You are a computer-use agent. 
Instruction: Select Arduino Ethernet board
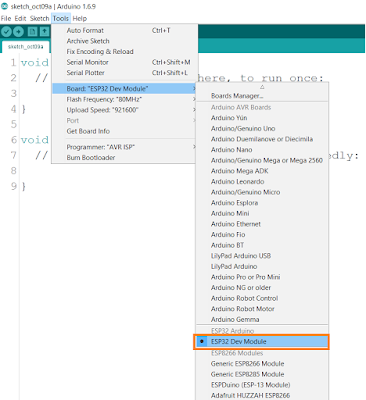click(262, 224)
